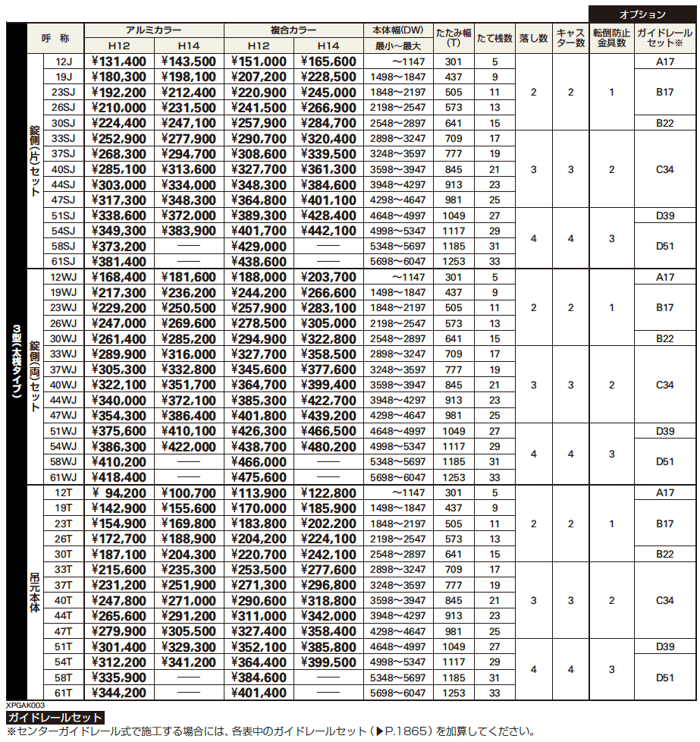Select row label 61WJ
The width and height of the screenshot is (700, 742).
pyautogui.click(x=64, y=477)
